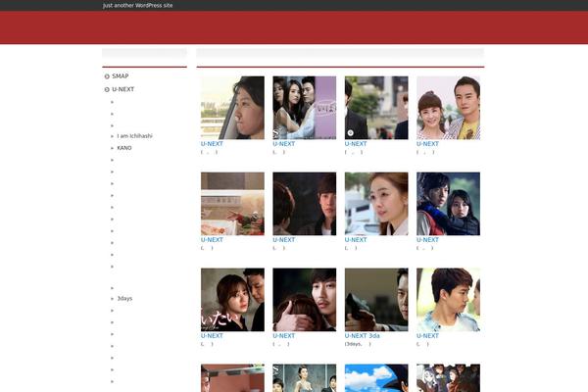Open thumbnail of man in light denim jacket

click(x=448, y=300)
